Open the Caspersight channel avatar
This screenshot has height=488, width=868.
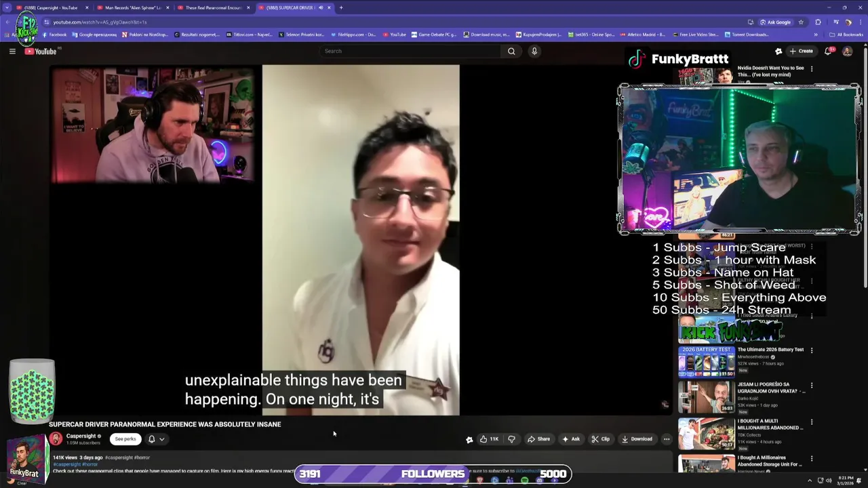click(x=56, y=439)
